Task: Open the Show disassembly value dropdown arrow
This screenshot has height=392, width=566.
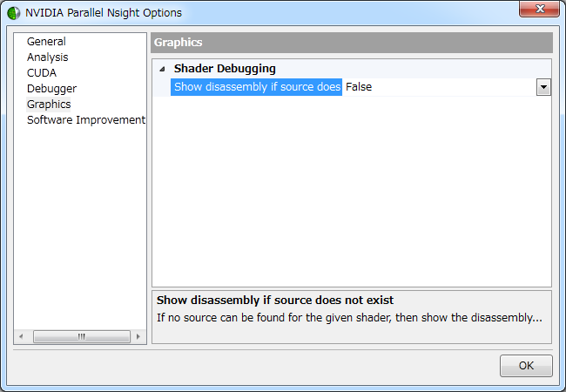Action: pos(543,86)
